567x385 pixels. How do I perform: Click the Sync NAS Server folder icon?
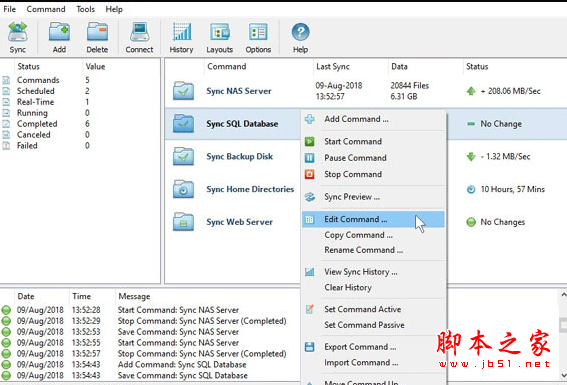[183, 91]
